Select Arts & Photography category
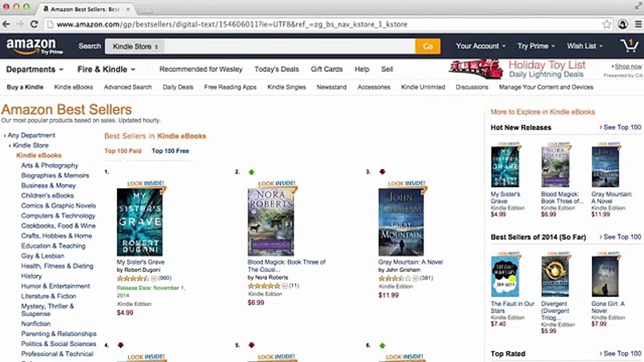This screenshot has width=644, height=362. pos(50,165)
